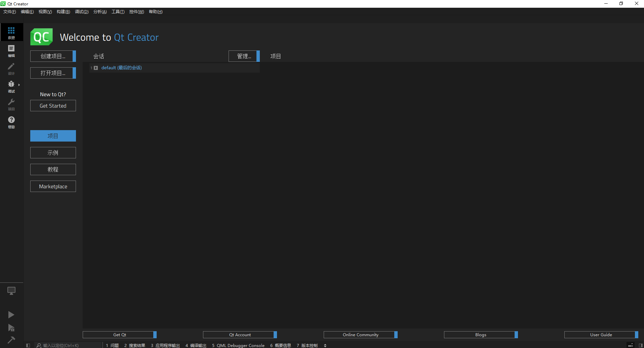
Task: Click the Get Started button
Action: point(53,106)
